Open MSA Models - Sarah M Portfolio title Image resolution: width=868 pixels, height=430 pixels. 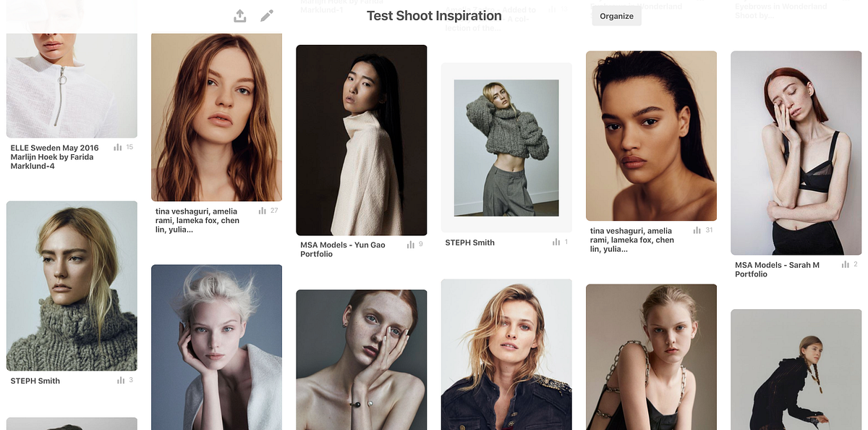pyautogui.click(x=778, y=269)
